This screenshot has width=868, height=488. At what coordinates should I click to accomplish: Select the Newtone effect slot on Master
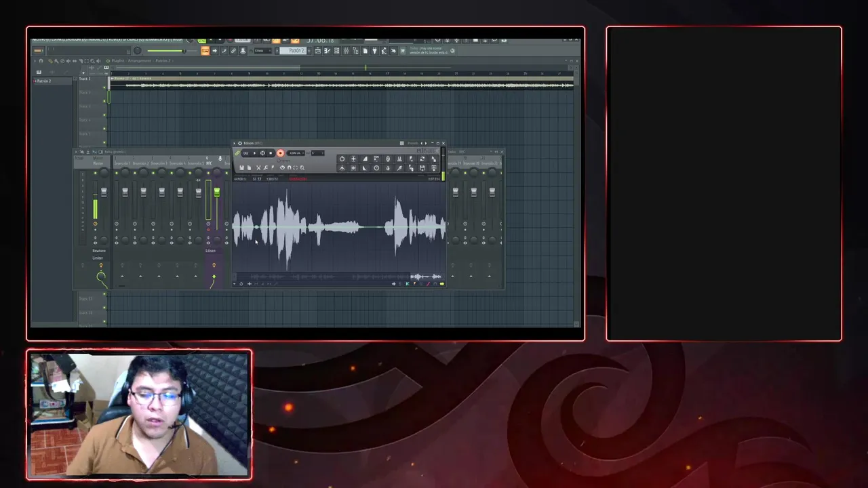[x=99, y=251]
